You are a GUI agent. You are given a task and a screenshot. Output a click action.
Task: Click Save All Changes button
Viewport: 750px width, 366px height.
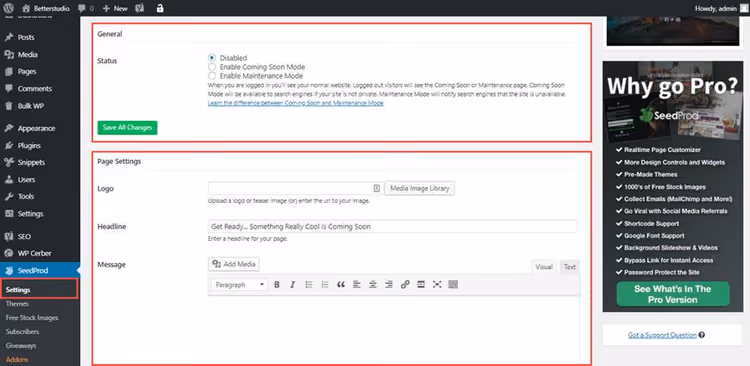click(127, 128)
